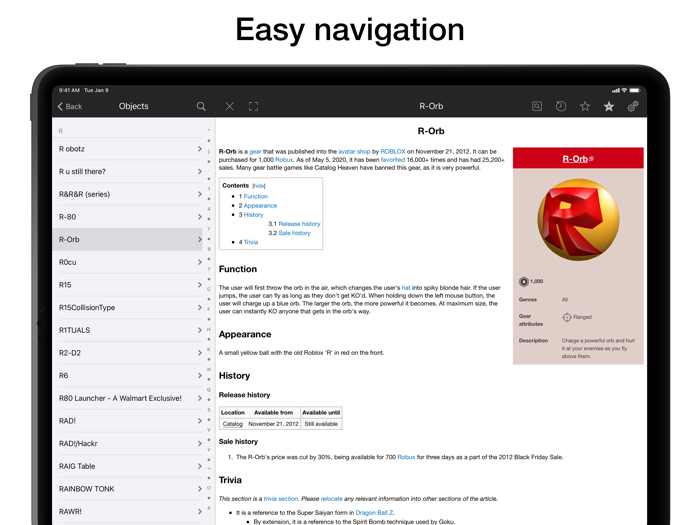Image resolution: width=700 pixels, height=525 pixels.
Task: Jump to letter H in alphabet index
Action: tap(208, 329)
